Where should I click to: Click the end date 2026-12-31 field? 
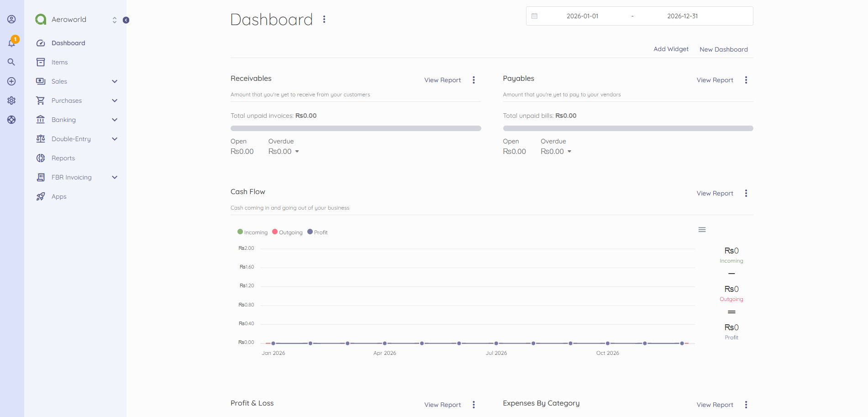tap(683, 16)
